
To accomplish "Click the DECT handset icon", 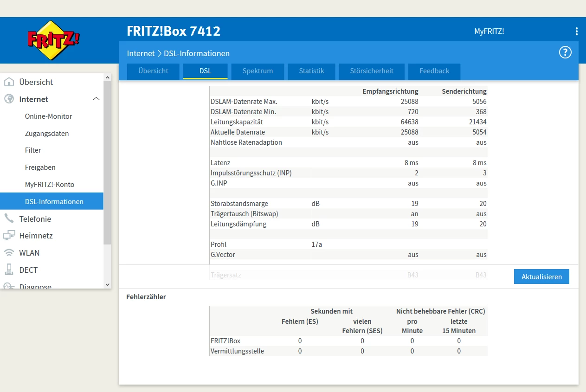I will click(x=9, y=270).
